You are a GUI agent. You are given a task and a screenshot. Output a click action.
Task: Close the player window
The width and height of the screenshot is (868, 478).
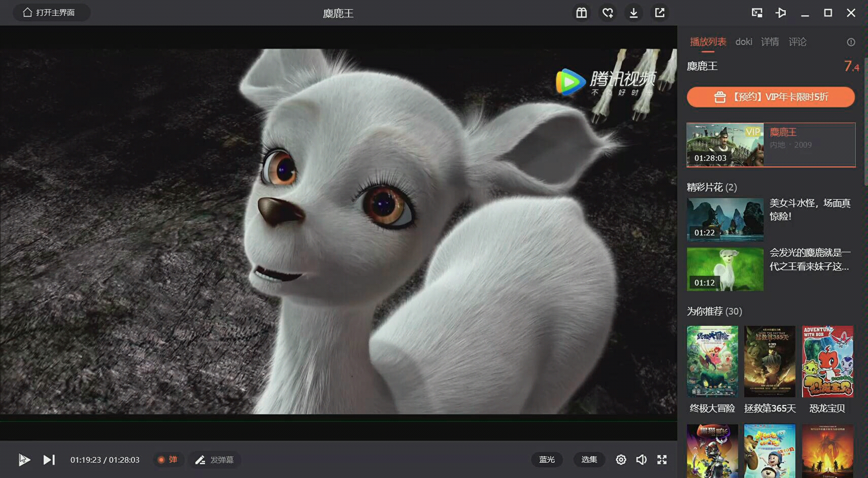tap(851, 13)
